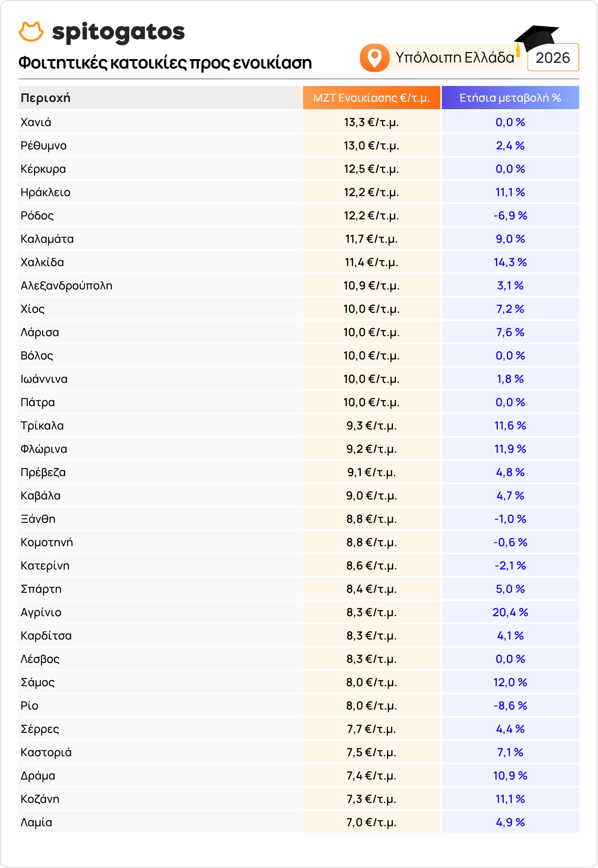Select the Χανιά row name

(x=36, y=122)
